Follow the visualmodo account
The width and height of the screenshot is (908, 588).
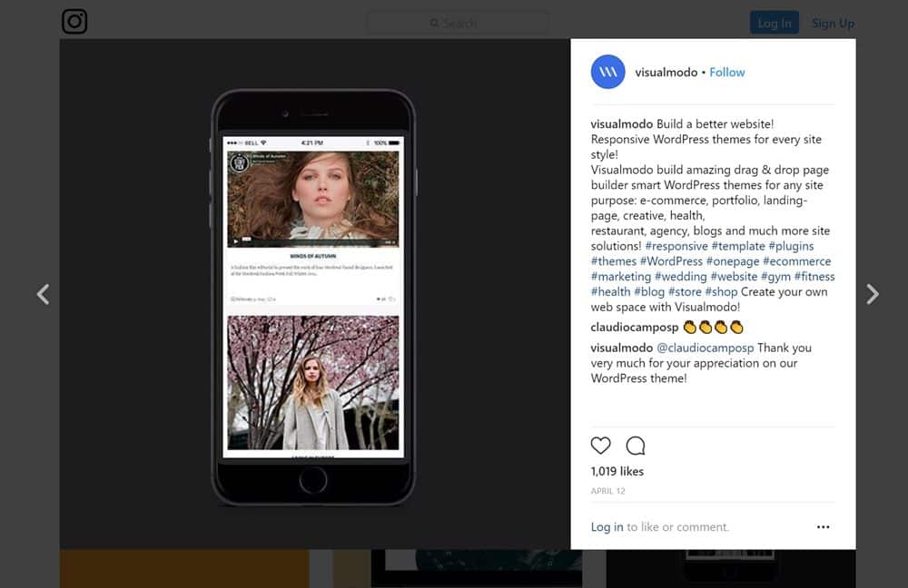pos(727,73)
